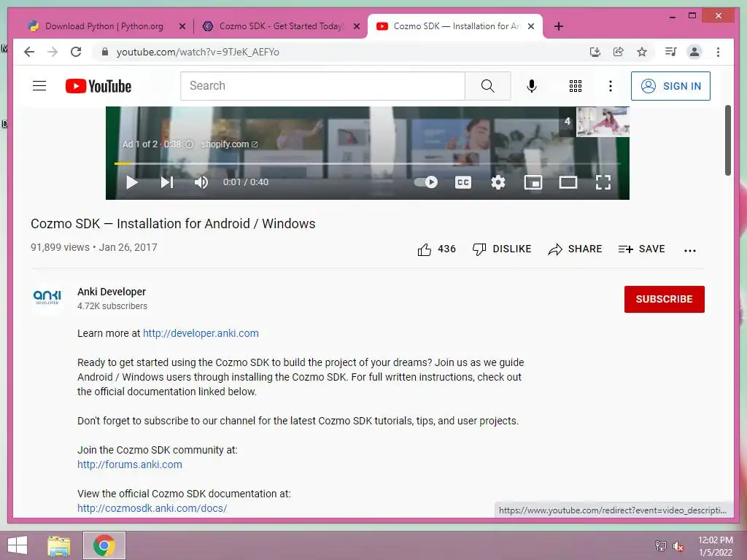Go to YouTube home logo
The height and width of the screenshot is (560, 747).
tap(98, 86)
